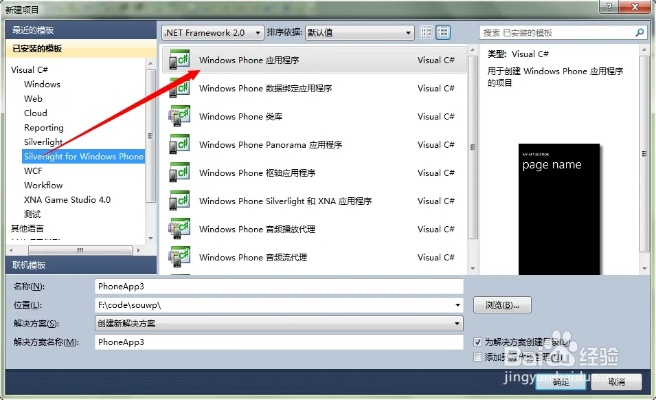Click Windows Phone 音频播放代理 template name
The image size is (656, 400).
(257, 229)
